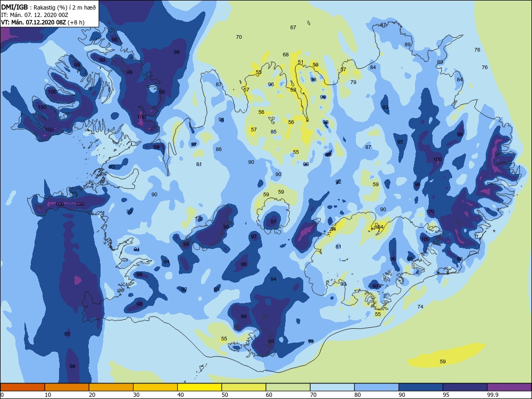Click legend tick label '0'

tap(2, 395)
